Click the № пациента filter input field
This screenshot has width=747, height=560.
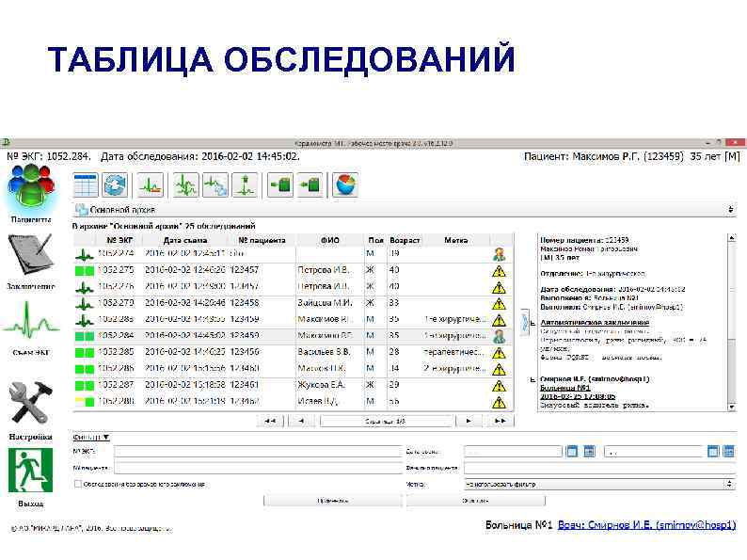click(x=258, y=468)
